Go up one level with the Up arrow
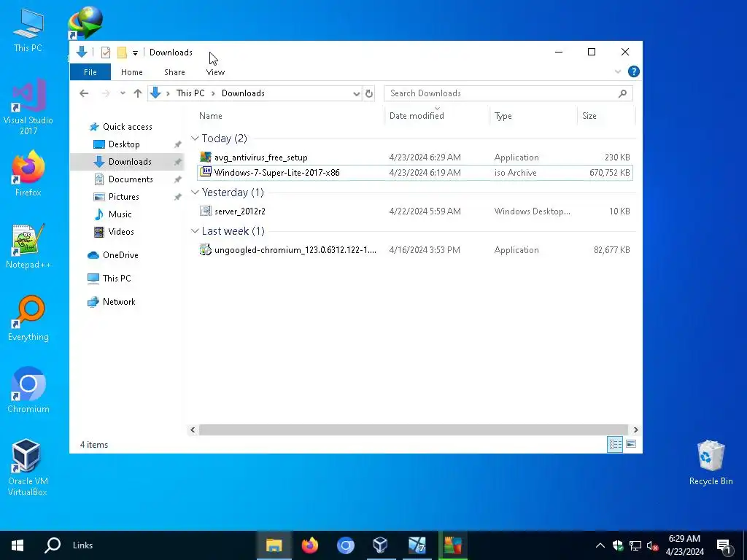This screenshot has height=560, width=747. click(138, 93)
